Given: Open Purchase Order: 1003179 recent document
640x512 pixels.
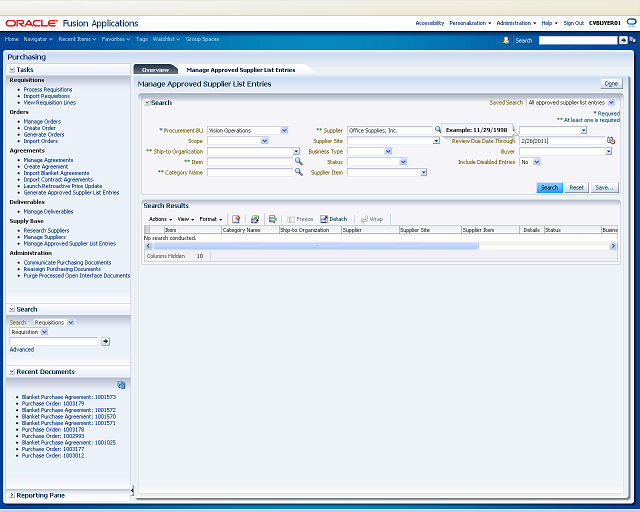Looking at the screenshot, I should pos(53,403).
